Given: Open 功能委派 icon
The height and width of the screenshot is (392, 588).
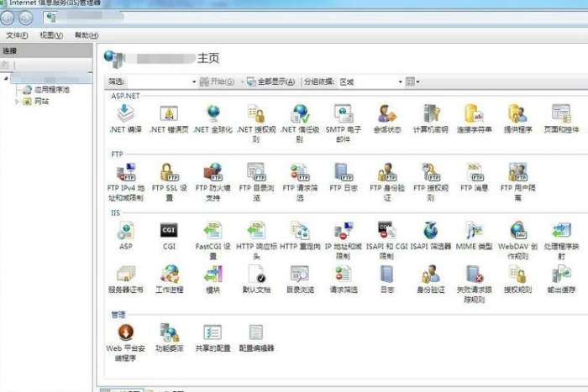Looking at the screenshot, I should coord(169,338).
